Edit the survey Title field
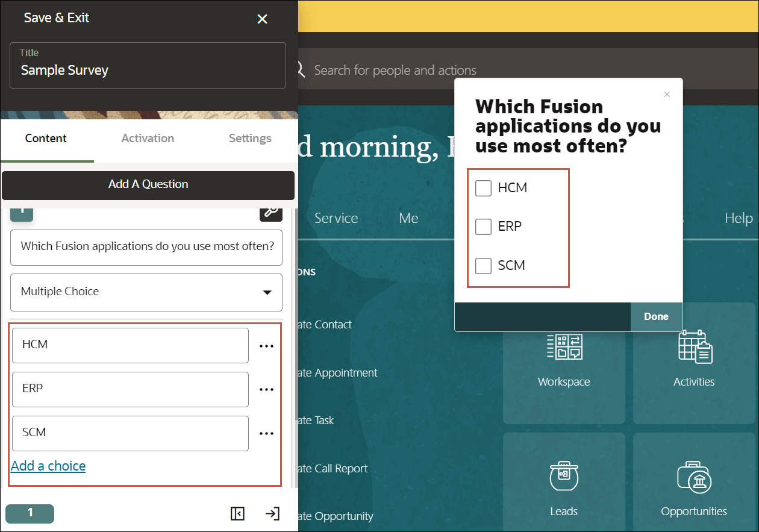Screen dimensions: 759x532 (148, 65)
